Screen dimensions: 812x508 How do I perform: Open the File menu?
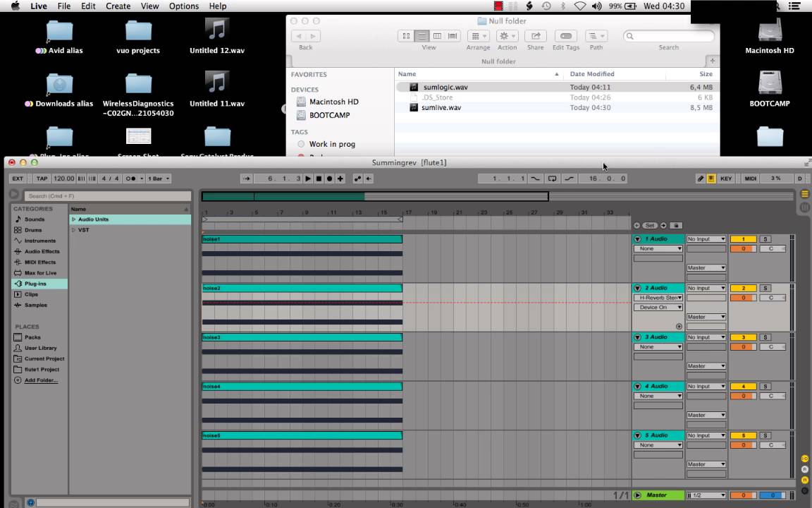(64, 6)
